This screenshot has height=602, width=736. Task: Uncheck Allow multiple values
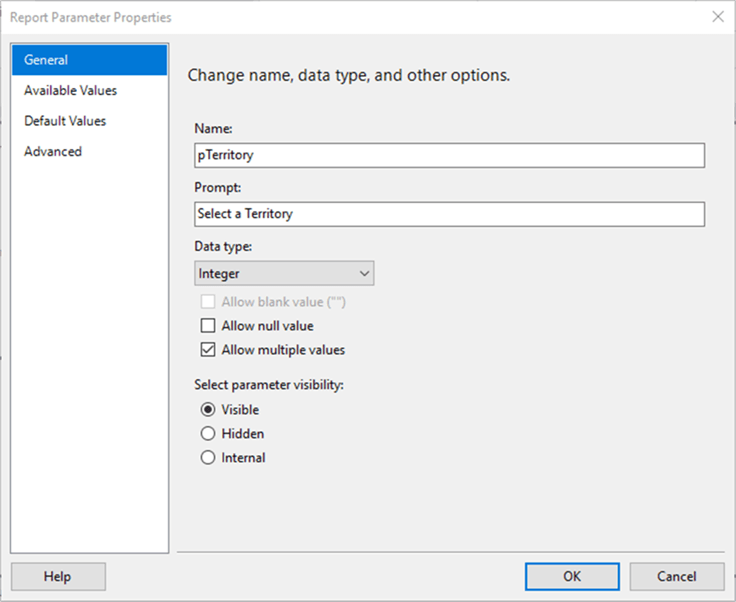[x=208, y=350]
